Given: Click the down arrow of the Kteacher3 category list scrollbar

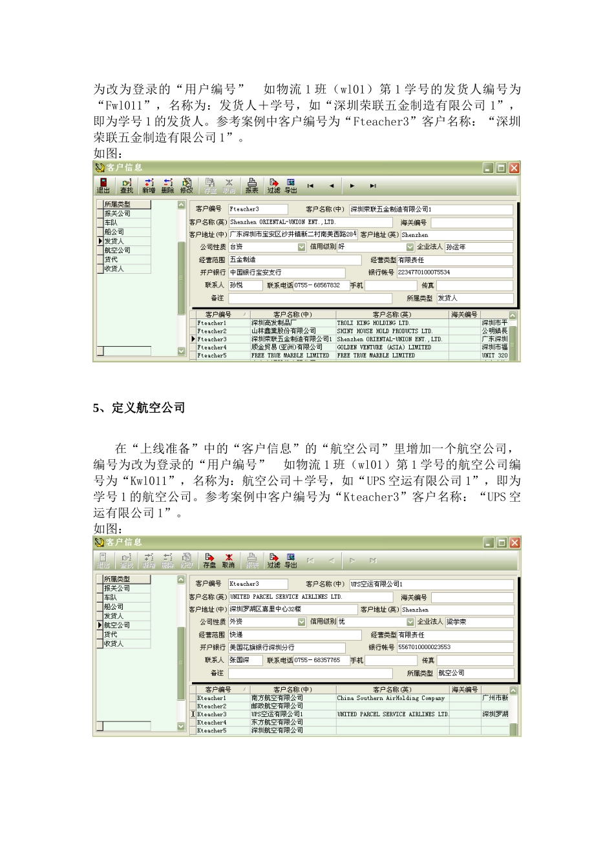Looking at the screenshot, I should (181, 727).
